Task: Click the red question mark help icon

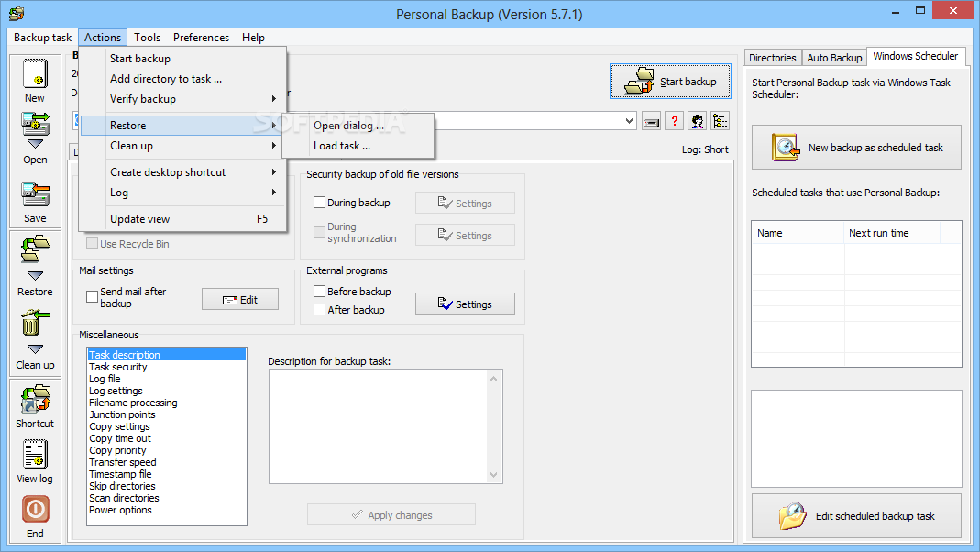Action: pos(675,121)
